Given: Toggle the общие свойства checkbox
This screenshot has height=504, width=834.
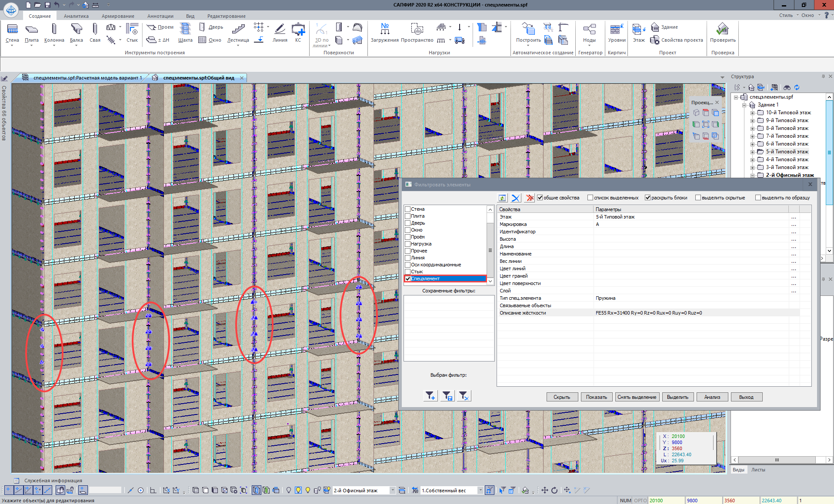Looking at the screenshot, I should (540, 198).
